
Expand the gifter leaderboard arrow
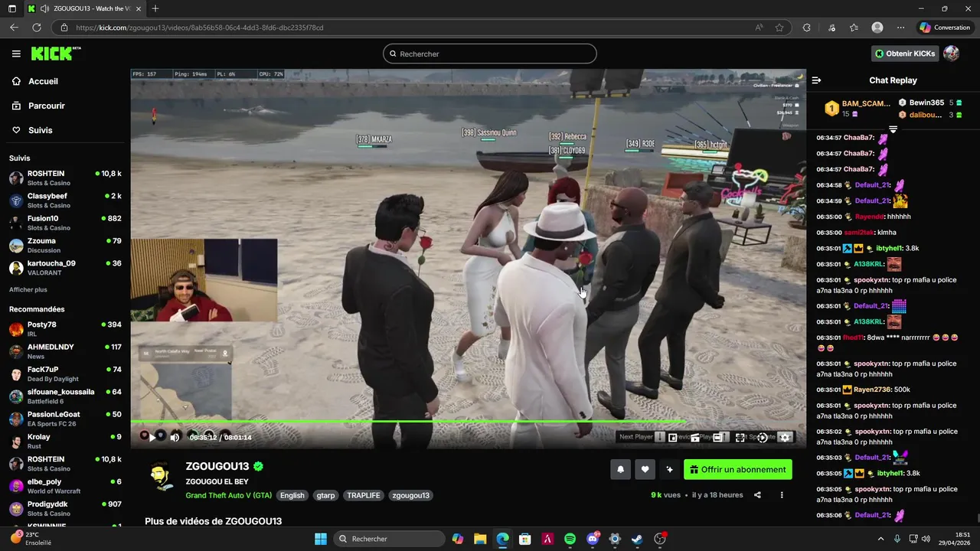(x=893, y=129)
